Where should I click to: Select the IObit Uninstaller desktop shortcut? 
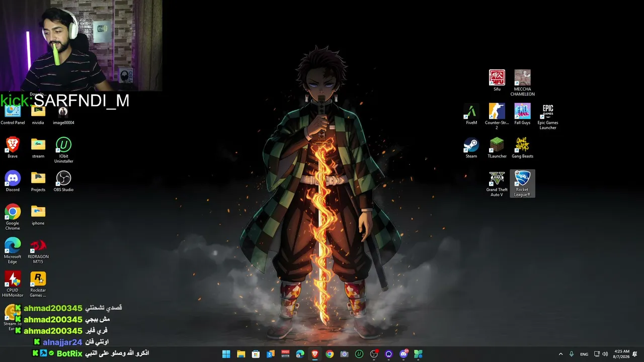pyautogui.click(x=63, y=150)
